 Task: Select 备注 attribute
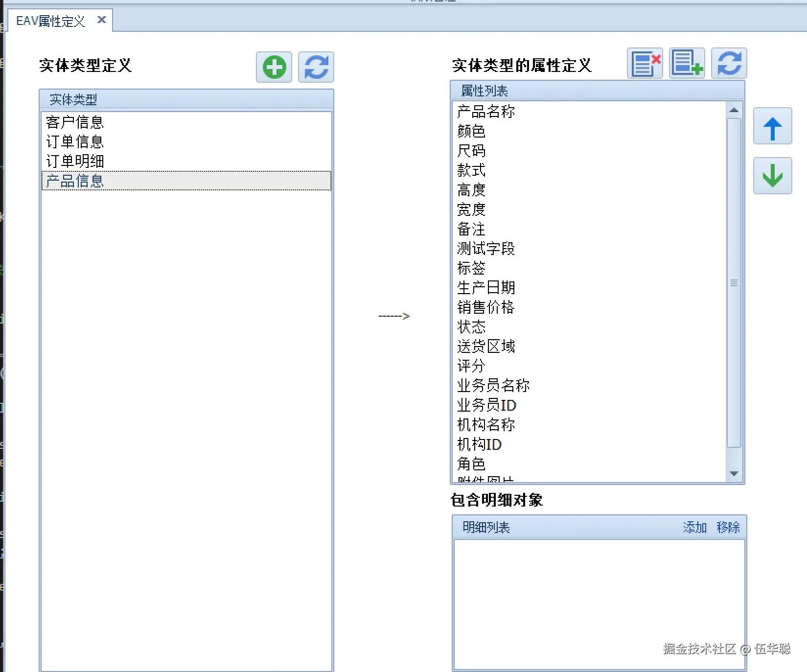[x=589, y=229]
